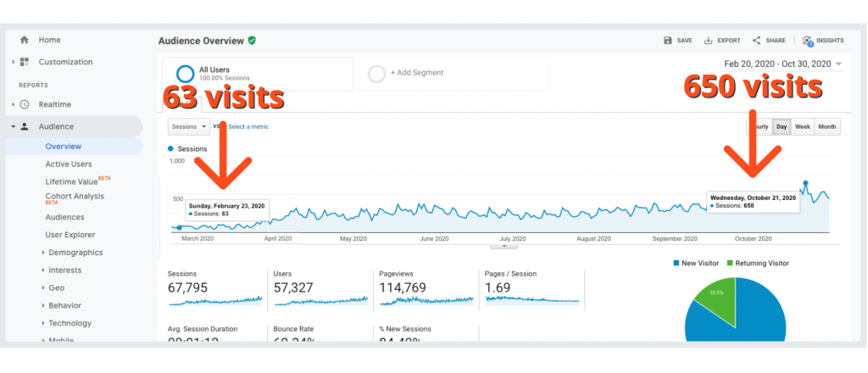The height and width of the screenshot is (373, 868).
Task: Expand the Demographics submenu
Action: 43,253
